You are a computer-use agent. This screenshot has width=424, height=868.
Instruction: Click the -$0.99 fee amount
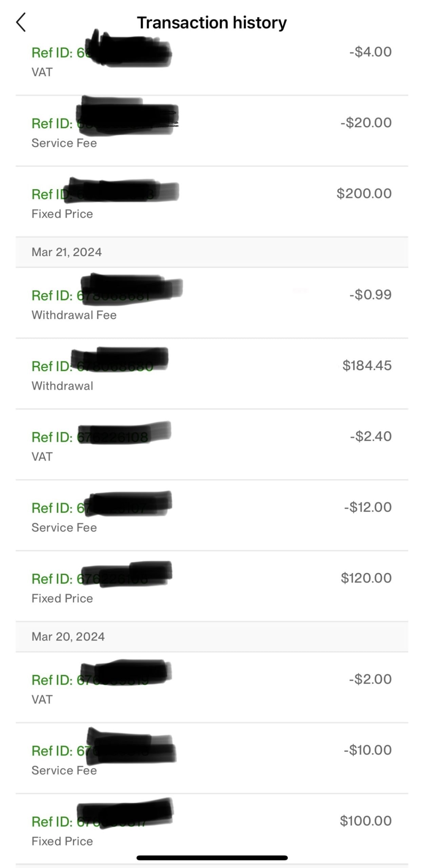coord(370,295)
